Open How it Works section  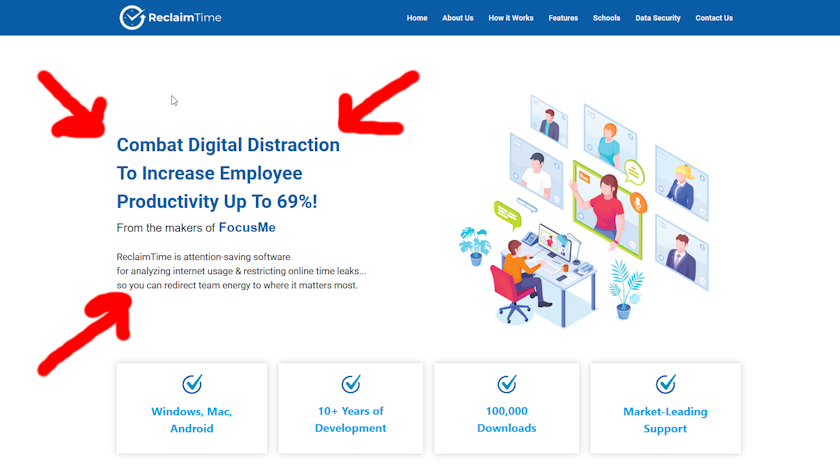point(511,18)
